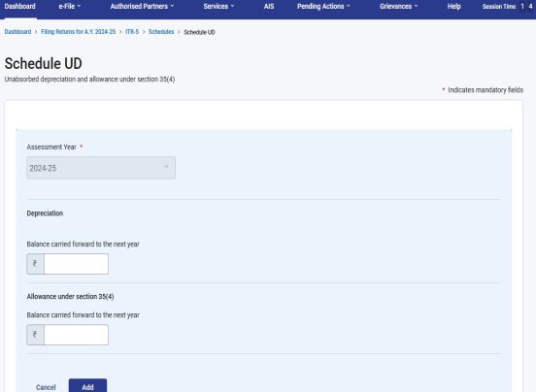Go to AIS in the top menu
536x392 pixels.
click(269, 6)
